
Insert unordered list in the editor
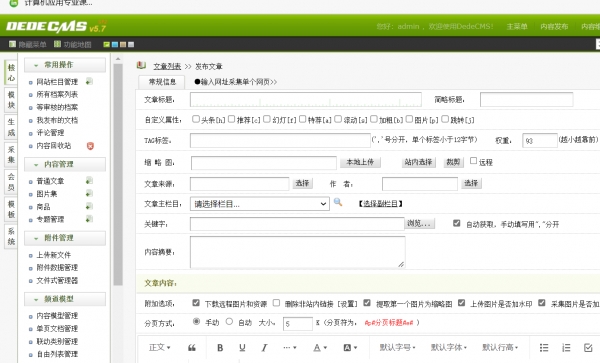[x=544, y=347]
